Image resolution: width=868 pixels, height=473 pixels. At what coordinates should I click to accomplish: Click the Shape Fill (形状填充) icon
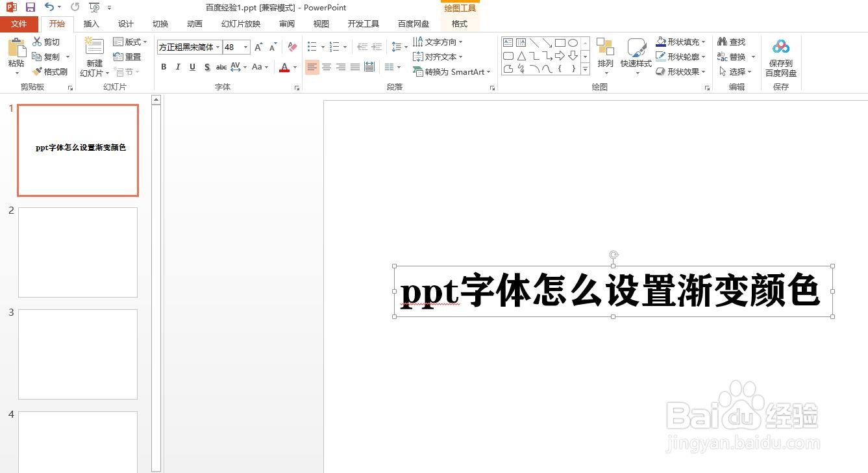pyautogui.click(x=677, y=41)
